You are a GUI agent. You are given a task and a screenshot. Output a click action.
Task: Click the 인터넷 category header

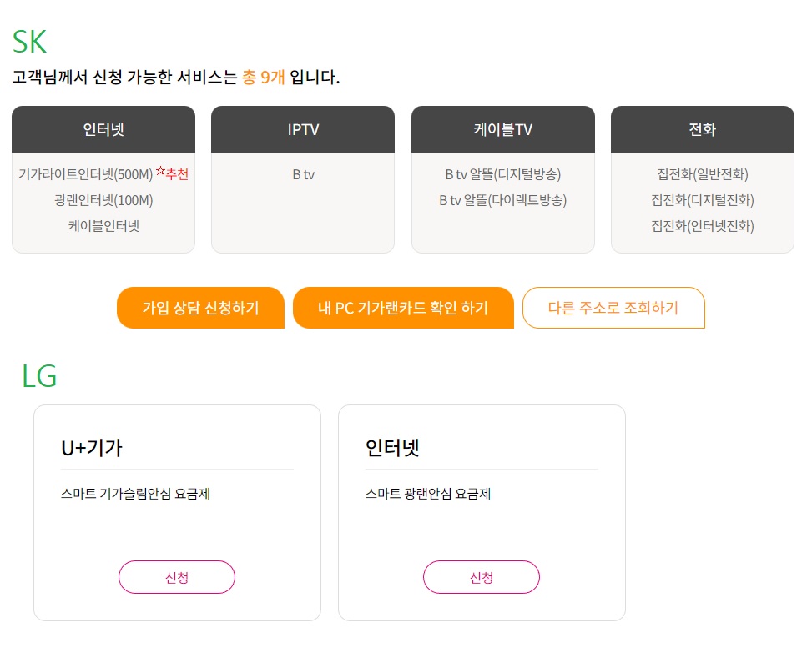click(x=103, y=129)
